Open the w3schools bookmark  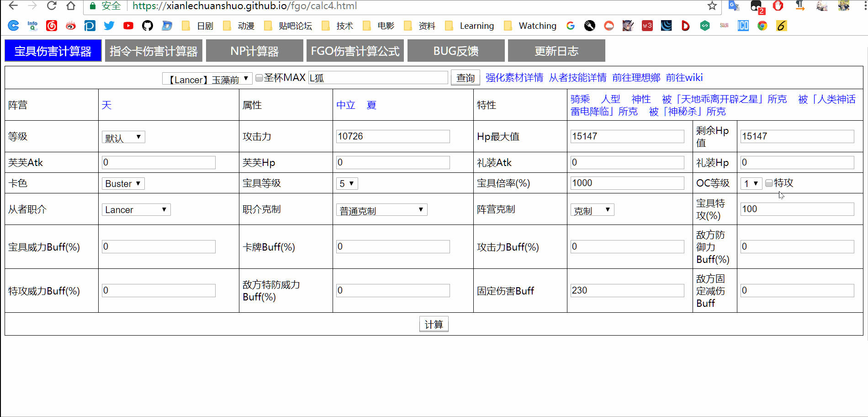coord(647,26)
